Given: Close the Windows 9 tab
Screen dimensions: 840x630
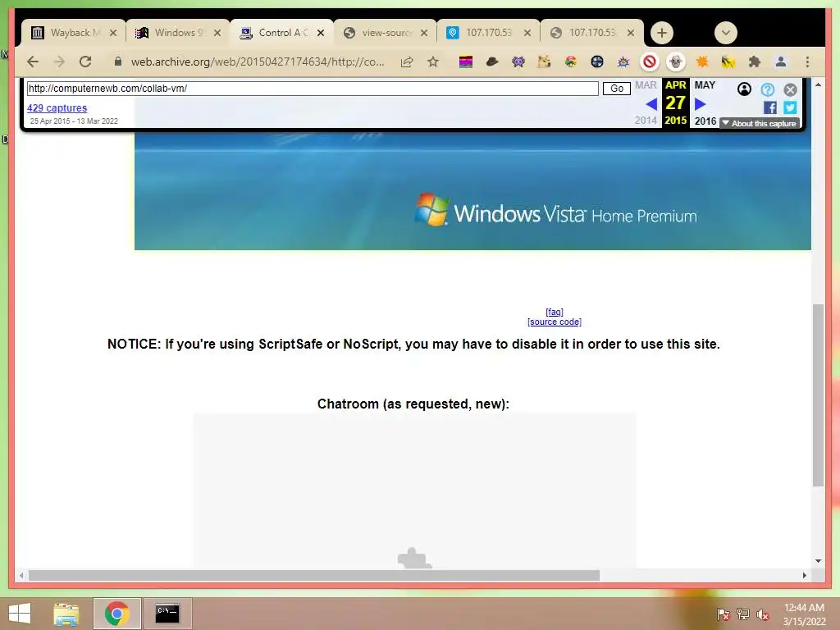Looking at the screenshot, I should pyautogui.click(x=217, y=33).
